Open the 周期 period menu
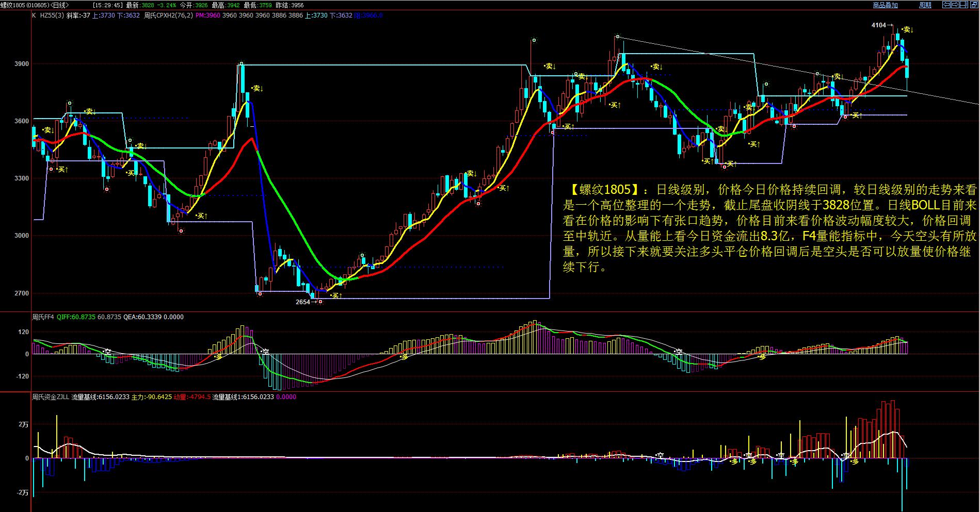This screenshot has height=512, width=980. [925, 5]
